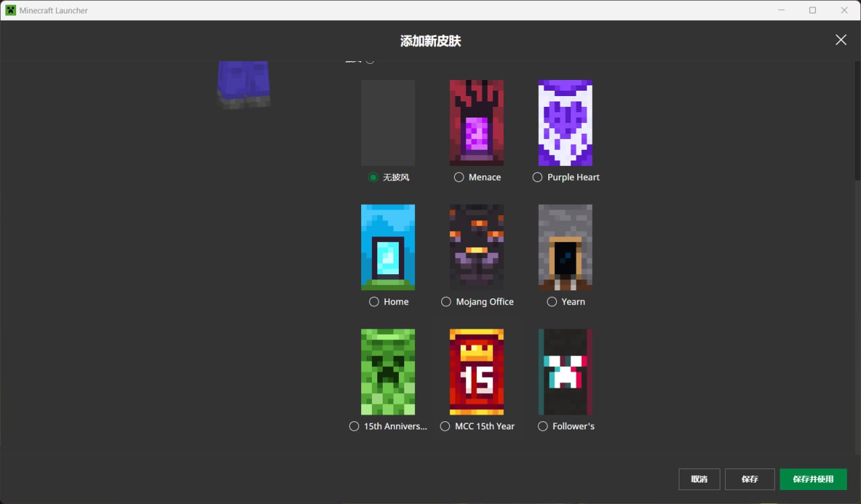This screenshot has width=861, height=504.
Task: Pick the Mojang Office radio button
Action: coord(446,302)
